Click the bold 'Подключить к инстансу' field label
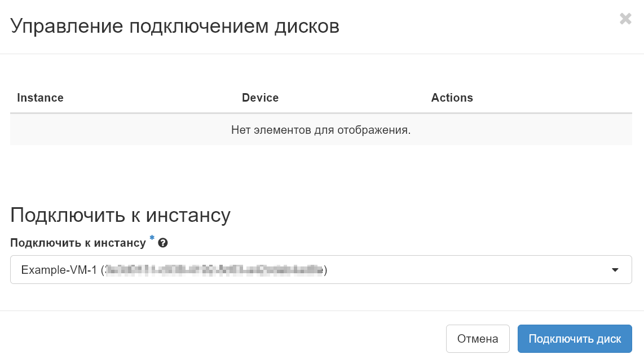The height and width of the screenshot is (363, 644). (x=78, y=243)
